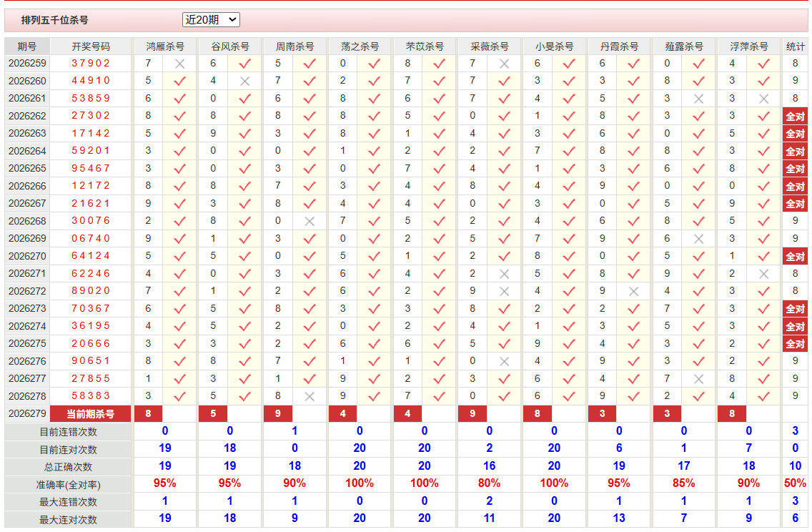
Task: Click the X mark for 浮萍杀号 in row 2026261
Action: coord(763,99)
